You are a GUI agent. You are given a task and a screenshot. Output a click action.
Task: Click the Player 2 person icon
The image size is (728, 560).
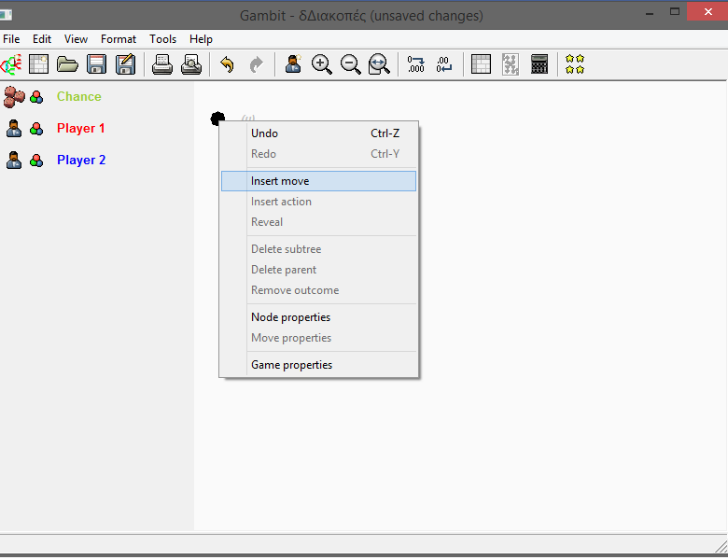[x=14, y=161]
